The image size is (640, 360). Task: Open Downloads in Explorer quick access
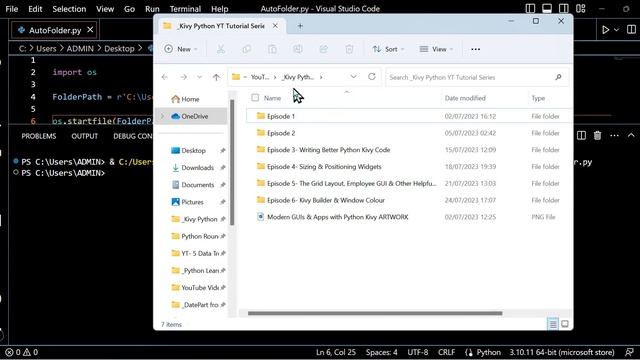click(198, 168)
